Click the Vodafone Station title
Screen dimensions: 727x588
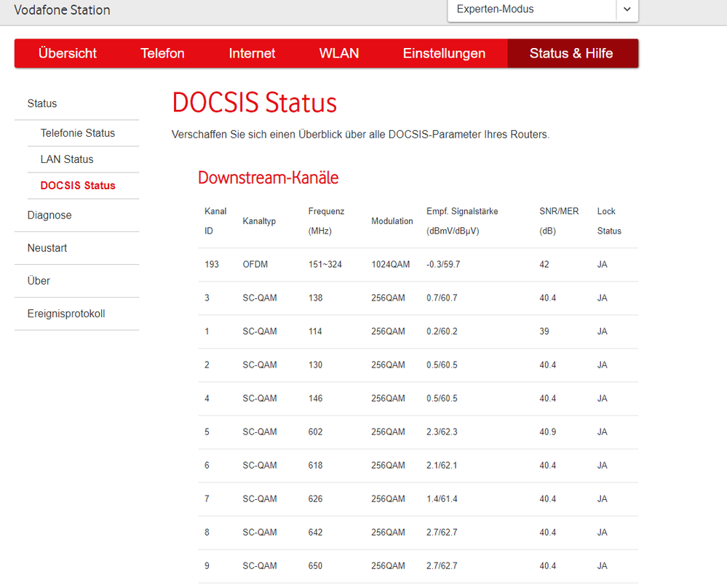(x=62, y=9)
